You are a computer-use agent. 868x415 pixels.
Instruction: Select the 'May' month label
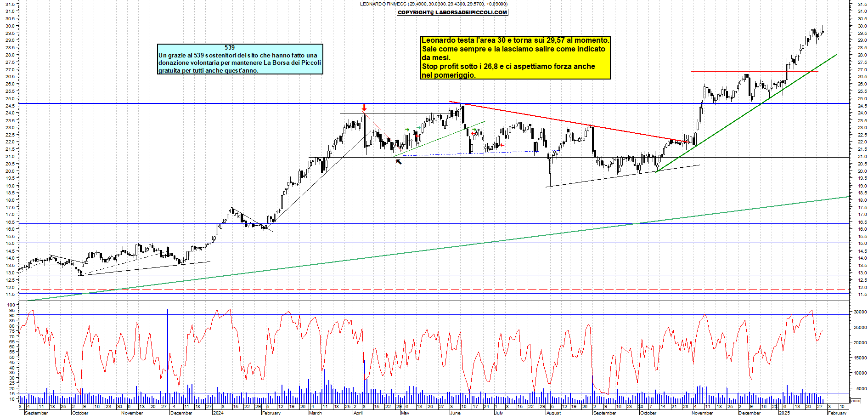tap(405, 413)
